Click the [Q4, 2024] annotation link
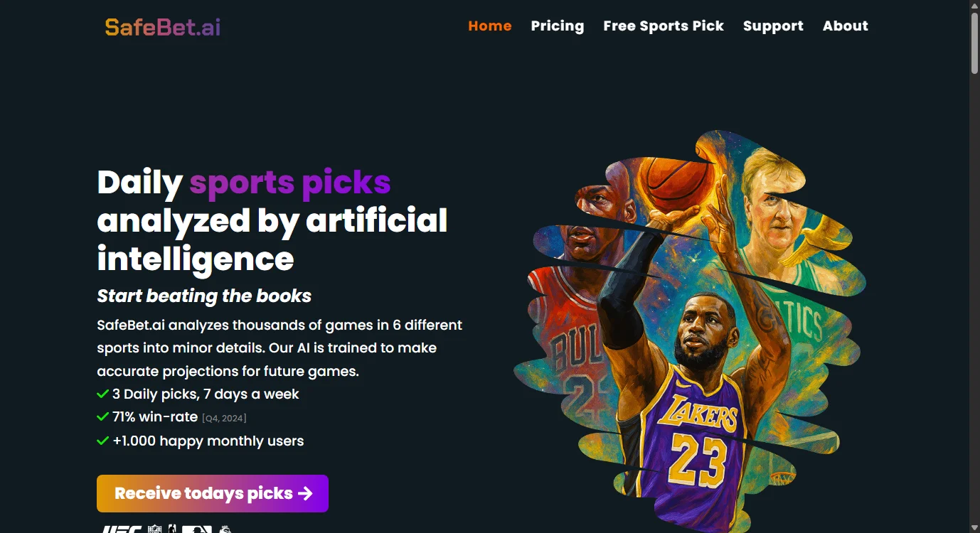This screenshot has height=533, width=980. [224, 418]
